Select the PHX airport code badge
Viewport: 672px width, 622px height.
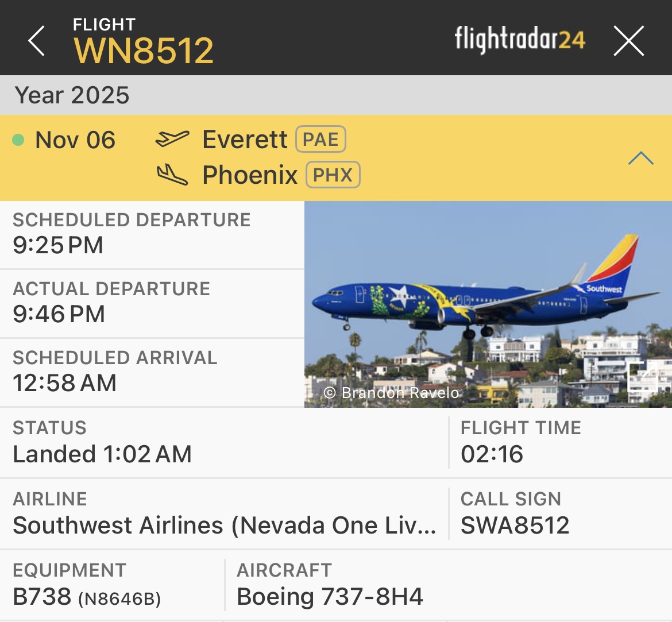(x=333, y=175)
